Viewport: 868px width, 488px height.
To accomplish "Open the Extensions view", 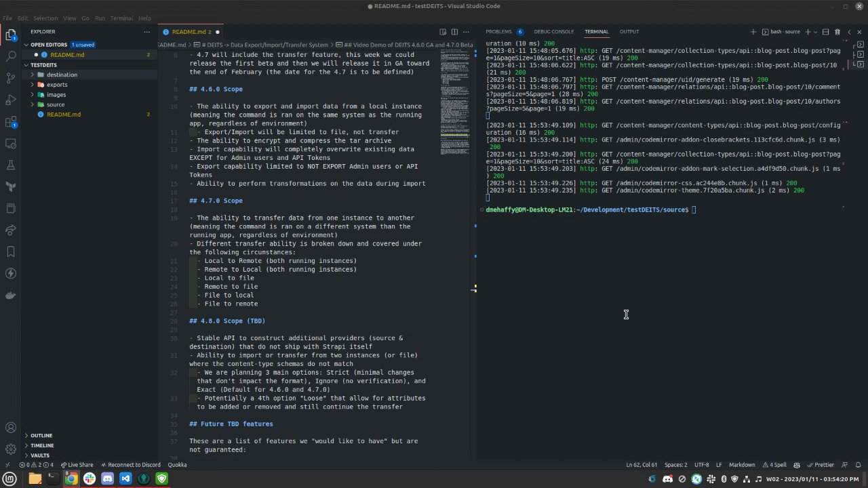I will (x=11, y=121).
